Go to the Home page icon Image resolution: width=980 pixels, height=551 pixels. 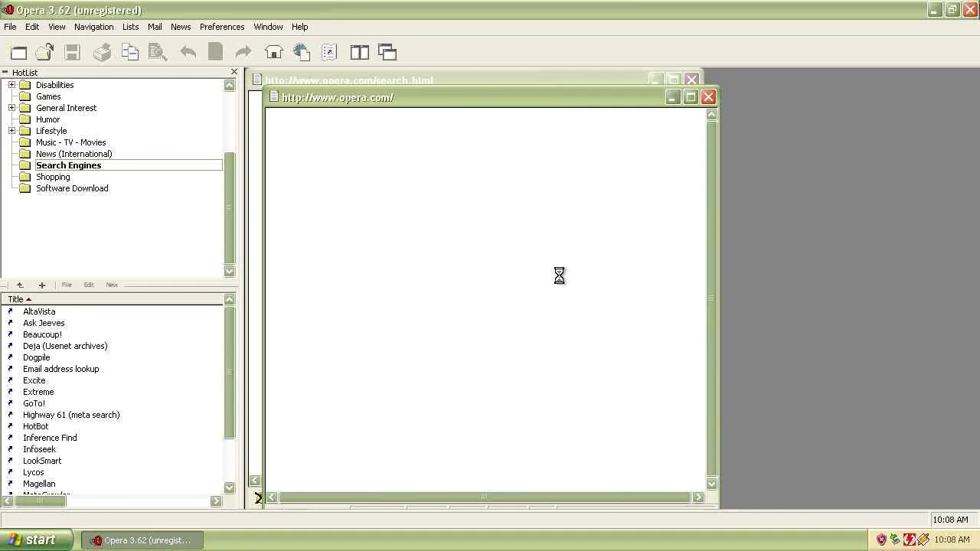pyautogui.click(x=273, y=52)
